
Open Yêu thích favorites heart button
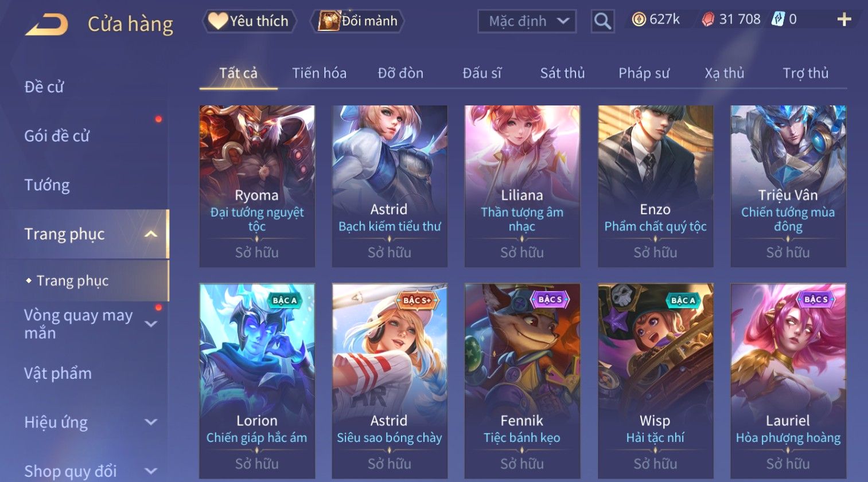[250, 21]
